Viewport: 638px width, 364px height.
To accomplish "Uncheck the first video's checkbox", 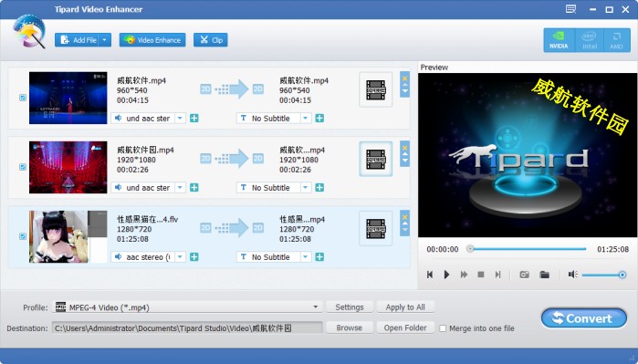I will point(23,98).
